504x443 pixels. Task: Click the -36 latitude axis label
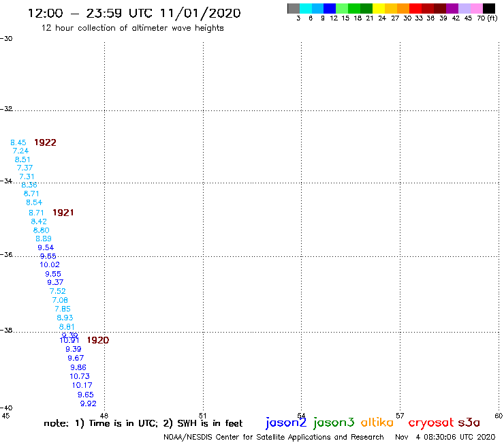pyautogui.click(x=7, y=254)
